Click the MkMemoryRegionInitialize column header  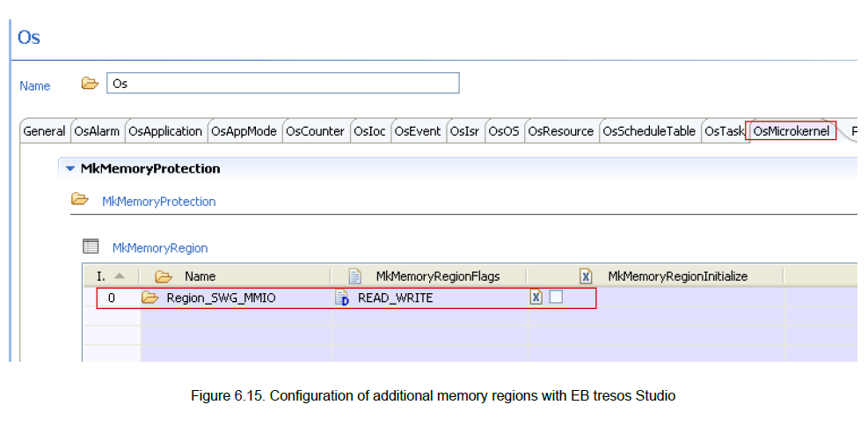point(655,276)
